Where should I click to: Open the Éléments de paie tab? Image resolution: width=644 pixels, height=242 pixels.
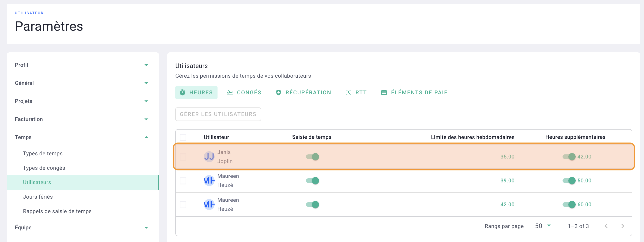414,93
